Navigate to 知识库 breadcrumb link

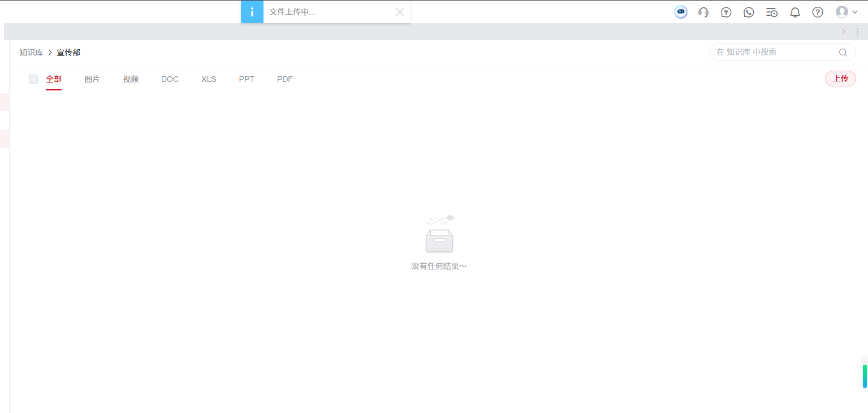[31, 52]
